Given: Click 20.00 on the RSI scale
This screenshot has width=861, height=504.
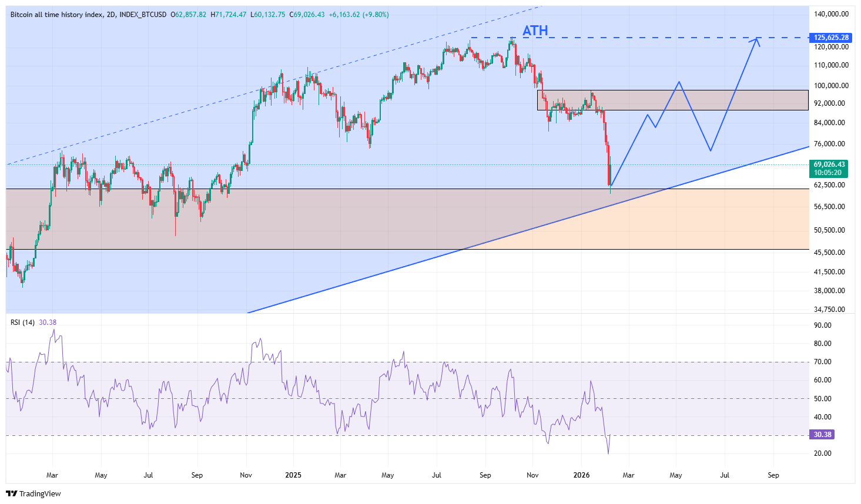Looking at the screenshot, I should click(x=823, y=453).
